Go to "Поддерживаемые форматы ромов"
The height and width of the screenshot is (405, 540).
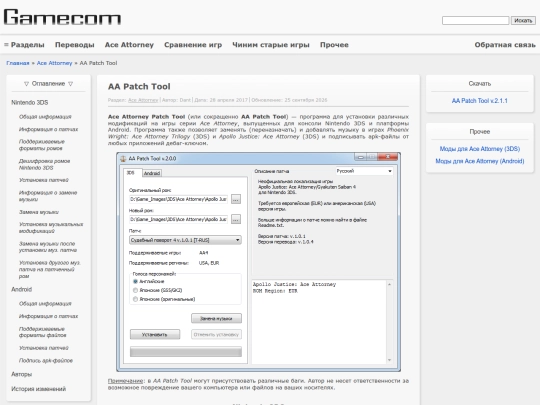point(42,145)
